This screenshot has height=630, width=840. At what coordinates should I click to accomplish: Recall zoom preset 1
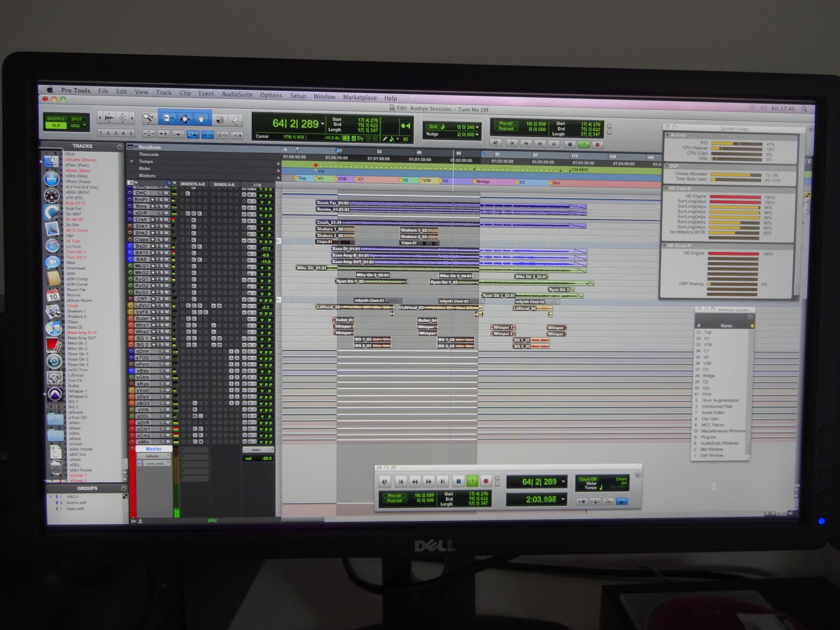(x=101, y=133)
